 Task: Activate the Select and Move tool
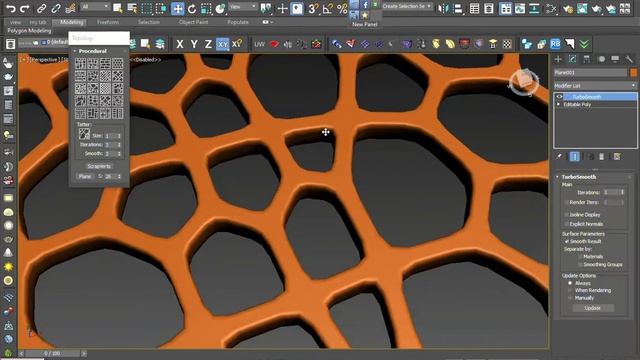pos(178,8)
